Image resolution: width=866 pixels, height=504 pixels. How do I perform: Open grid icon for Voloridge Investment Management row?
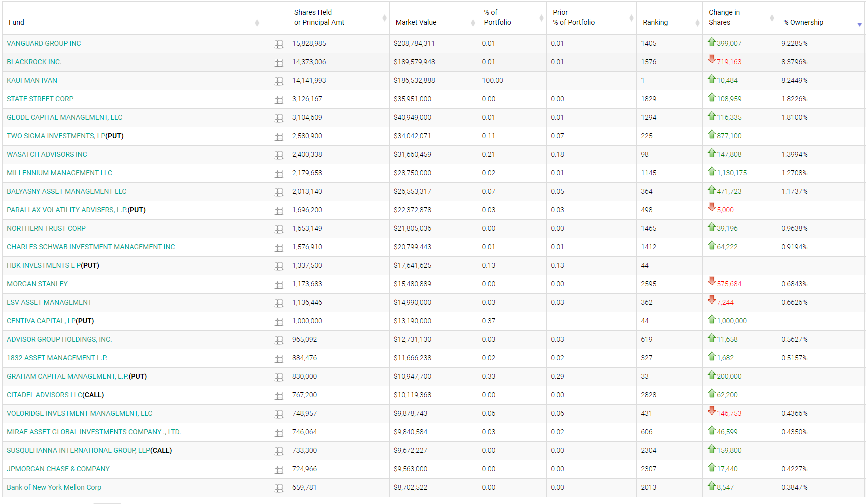coord(279,414)
